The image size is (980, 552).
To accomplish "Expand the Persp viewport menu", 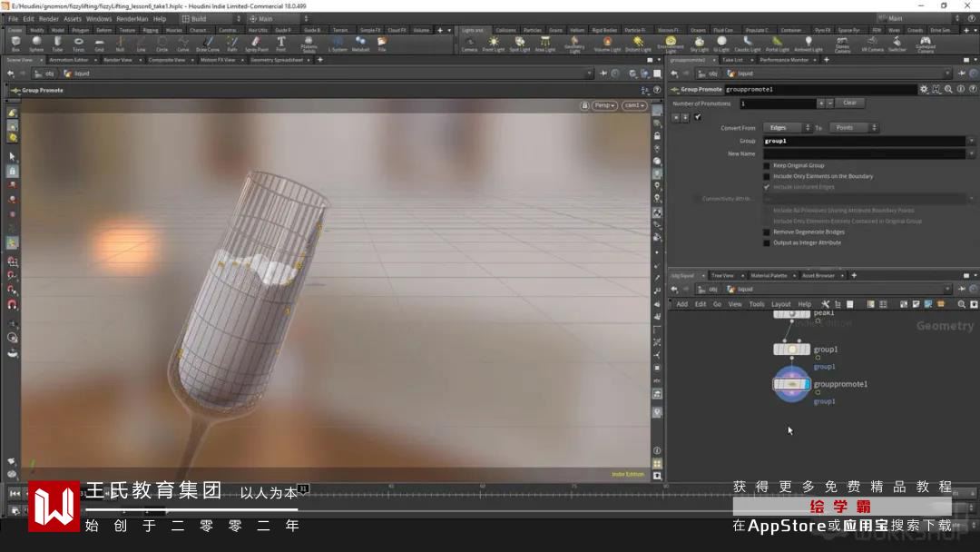I will (604, 105).
